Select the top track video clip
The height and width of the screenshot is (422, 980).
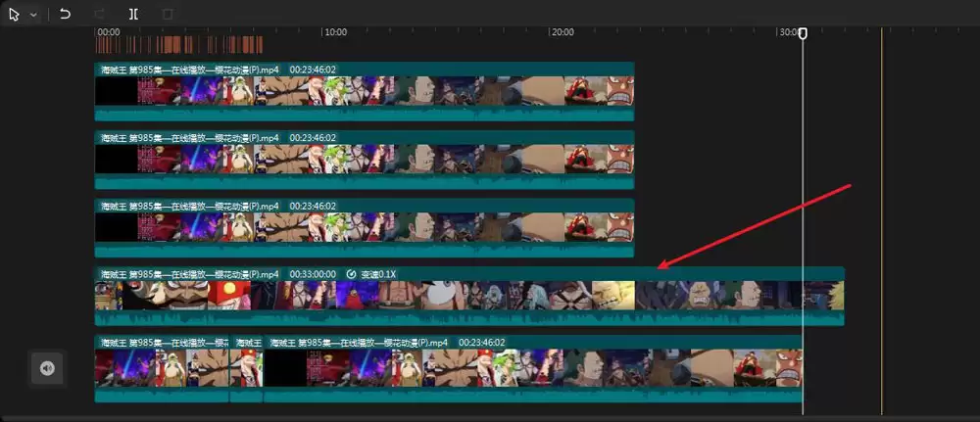coord(364,91)
